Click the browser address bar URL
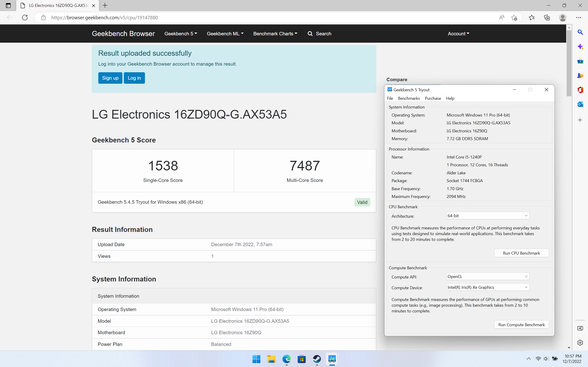Image resolution: width=588 pixels, height=367 pixels. [105, 17]
